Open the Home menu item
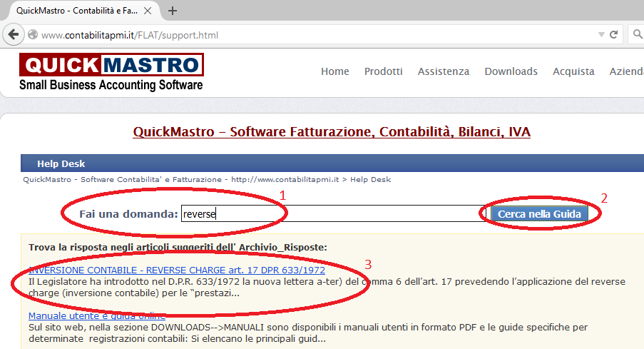 coord(335,71)
